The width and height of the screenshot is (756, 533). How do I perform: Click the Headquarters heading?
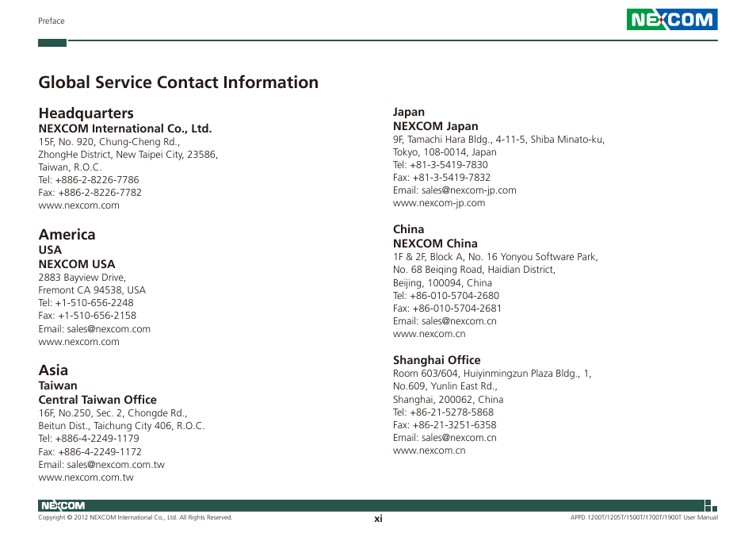86,113
